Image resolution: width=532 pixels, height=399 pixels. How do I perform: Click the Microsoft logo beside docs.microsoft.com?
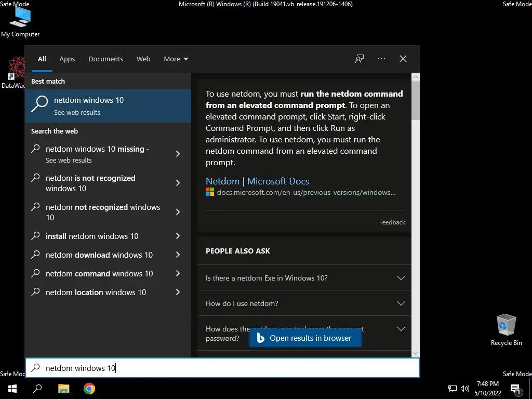tap(210, 192)
